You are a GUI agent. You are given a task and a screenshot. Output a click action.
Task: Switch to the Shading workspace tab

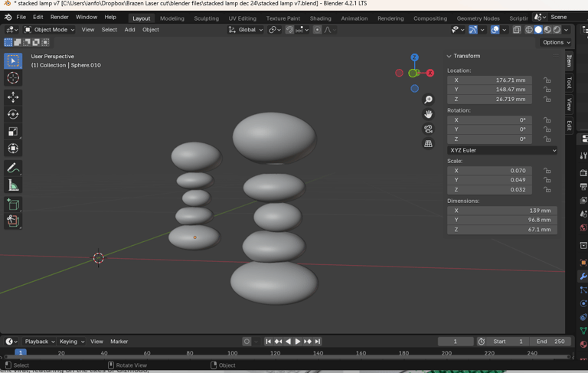pos(321,18)
